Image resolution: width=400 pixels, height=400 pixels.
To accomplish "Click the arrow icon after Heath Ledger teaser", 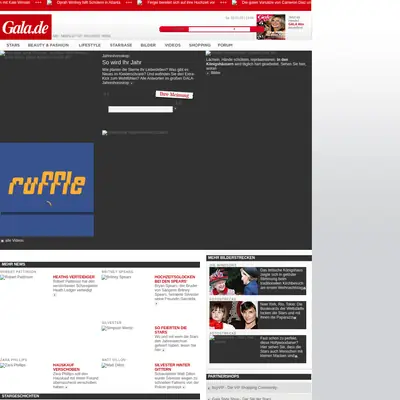I will point(55,295).
